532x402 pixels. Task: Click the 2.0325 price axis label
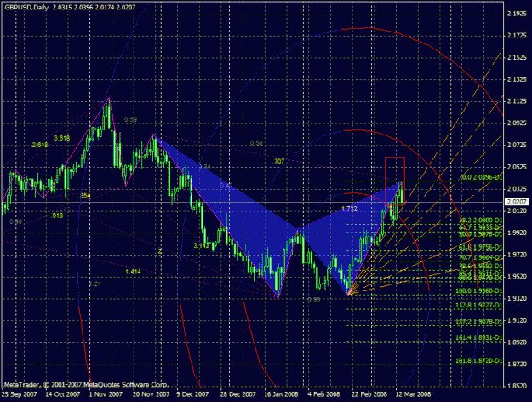pyautogui.click(x=517, y=189)
